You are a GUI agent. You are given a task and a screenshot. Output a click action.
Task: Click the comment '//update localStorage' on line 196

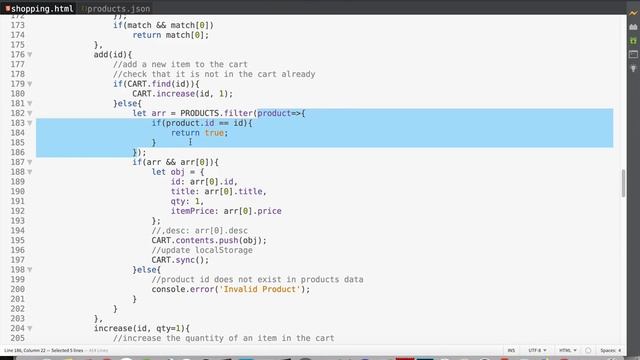(x=202, y=250)
